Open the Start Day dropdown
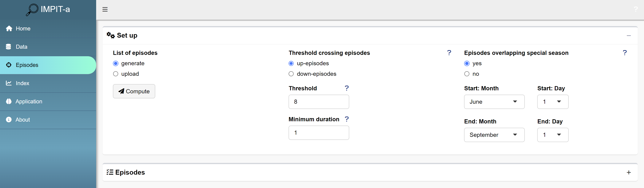This screenshot has height=188, width=644. (x=553, y=102)
